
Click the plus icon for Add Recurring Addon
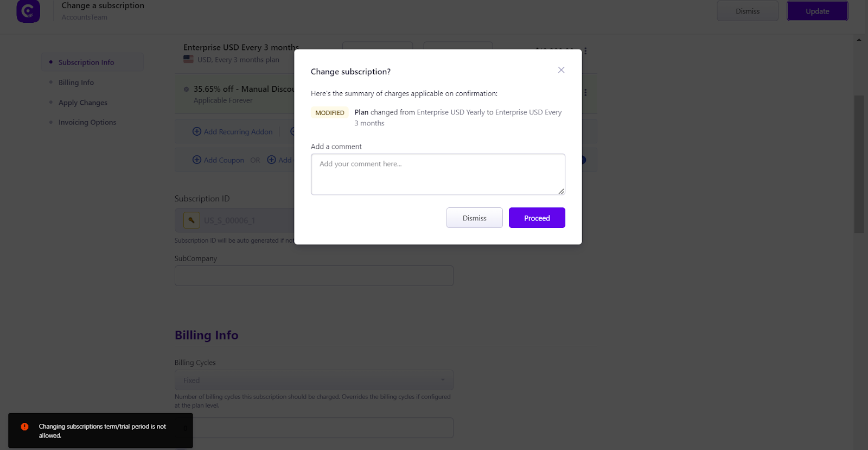click(x=197, y=131)
